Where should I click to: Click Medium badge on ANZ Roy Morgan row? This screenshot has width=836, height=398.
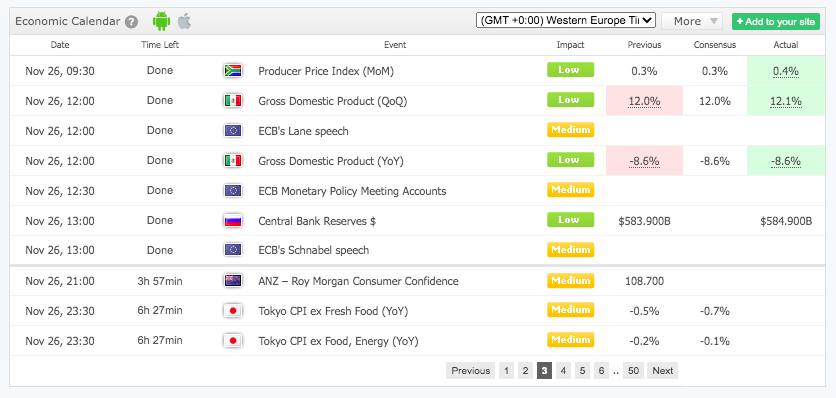pyautogui.click(x=570, y=280)
